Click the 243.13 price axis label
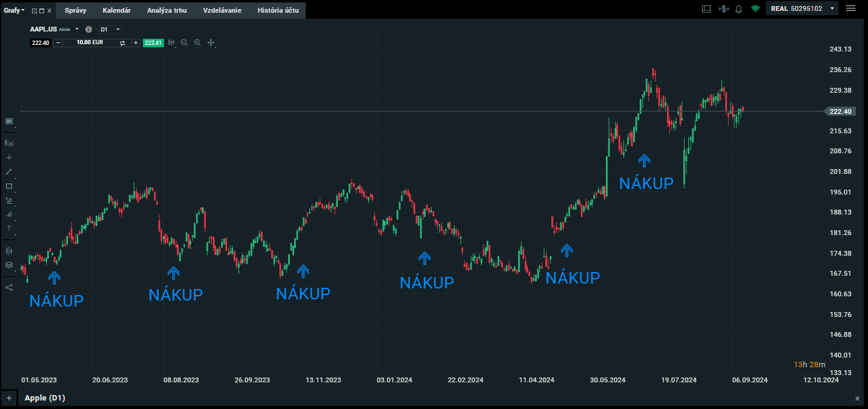Viewport: 868px width, 409px height. coord(840,49)
